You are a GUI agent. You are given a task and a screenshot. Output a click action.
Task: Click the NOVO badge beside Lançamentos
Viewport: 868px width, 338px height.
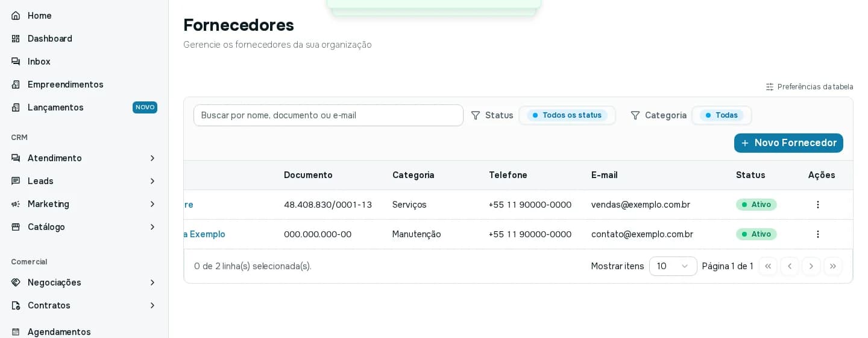point(145,107)
